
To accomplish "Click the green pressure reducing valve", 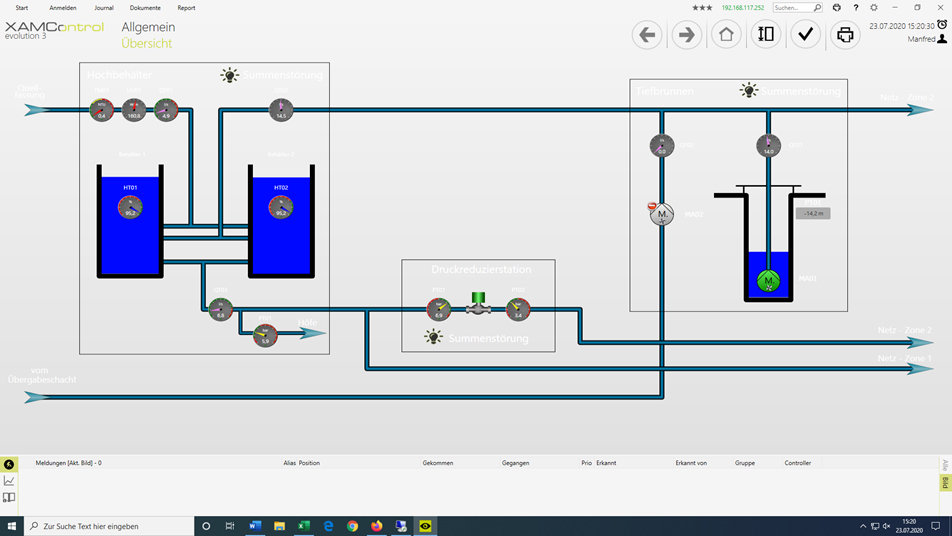I will pyautogui.click(x=478, y=304).
